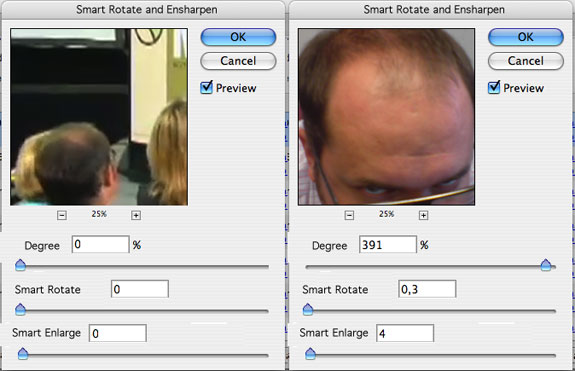The width and height of the screenshot is (575, 371).
Task: Click the right Degree slider handle at 391
Action: (x=546, y=265)
